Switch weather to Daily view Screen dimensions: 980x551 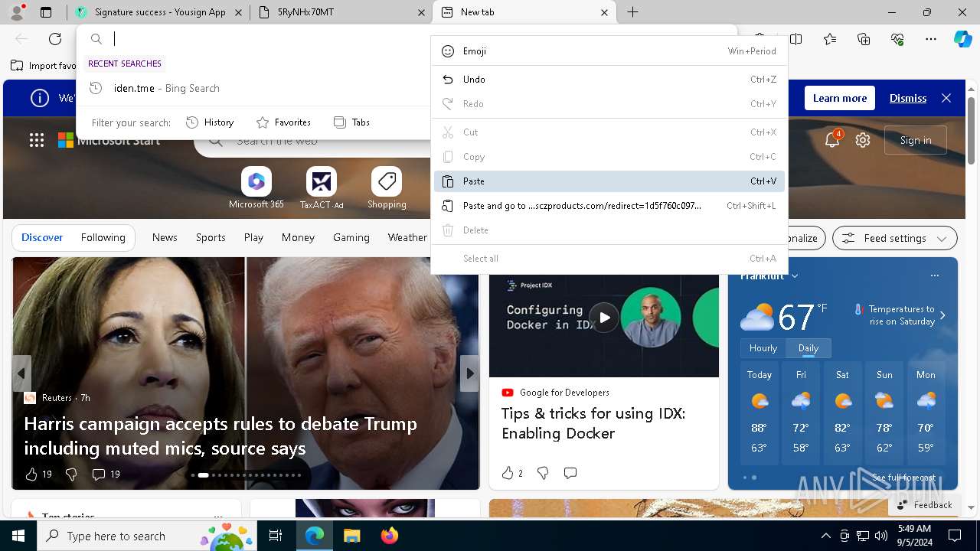pos(808,348)
